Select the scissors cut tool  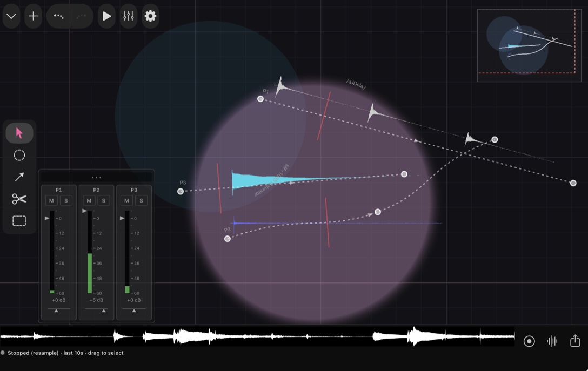click(19, 199)
